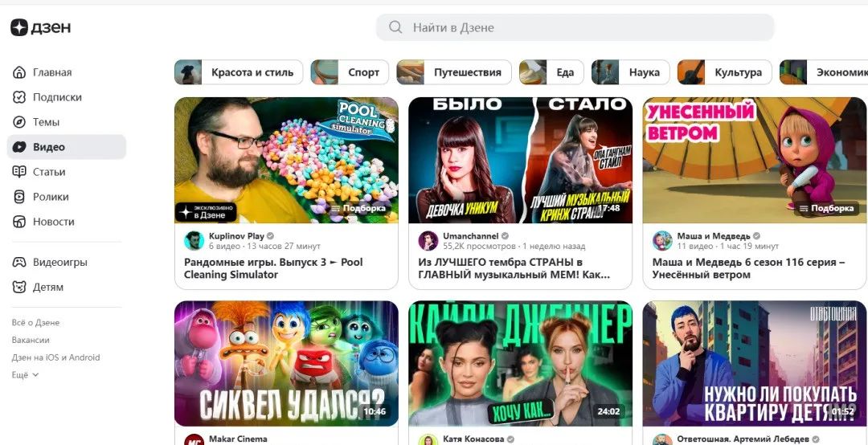Click title Рандомные игры. Выпуск 3
The image size is (868, 445).
click(x=273, y=268)
